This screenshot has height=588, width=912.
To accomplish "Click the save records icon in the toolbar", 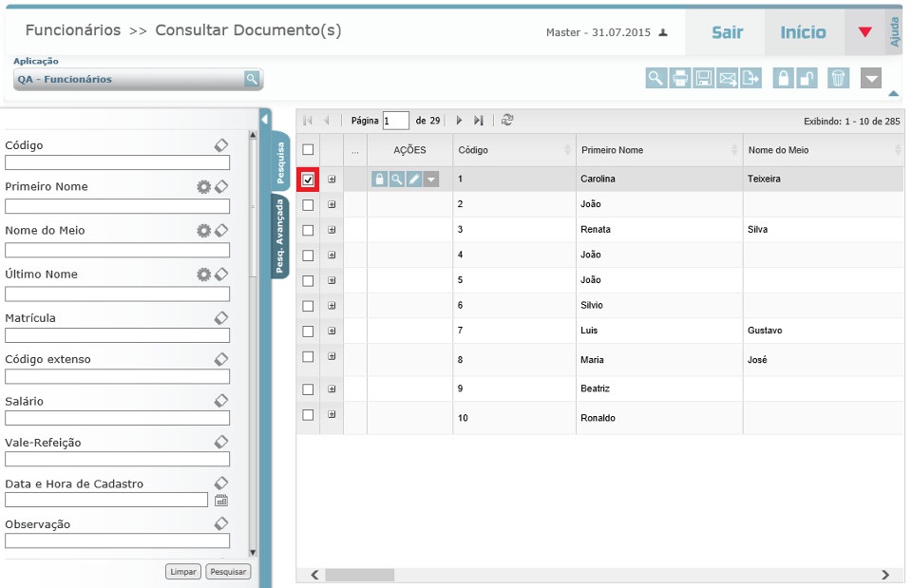I will (x=705, y=78).
